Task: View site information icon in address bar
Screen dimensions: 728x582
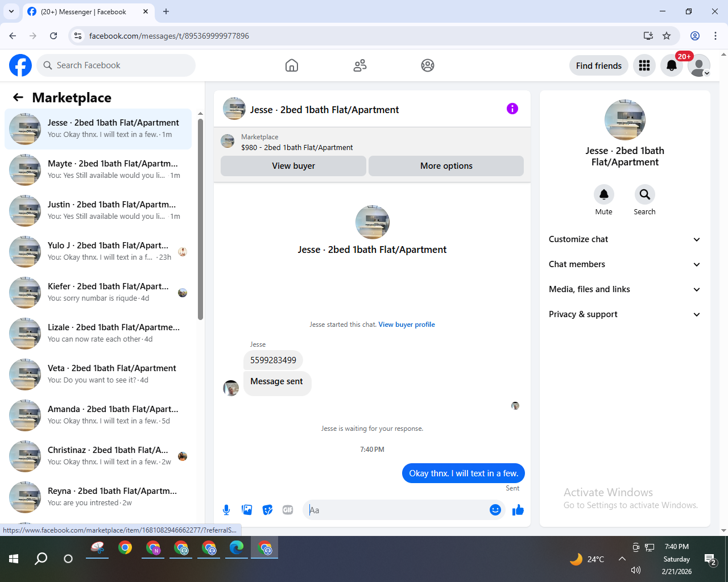Action: pyautogui.click(x=78, y=36)
